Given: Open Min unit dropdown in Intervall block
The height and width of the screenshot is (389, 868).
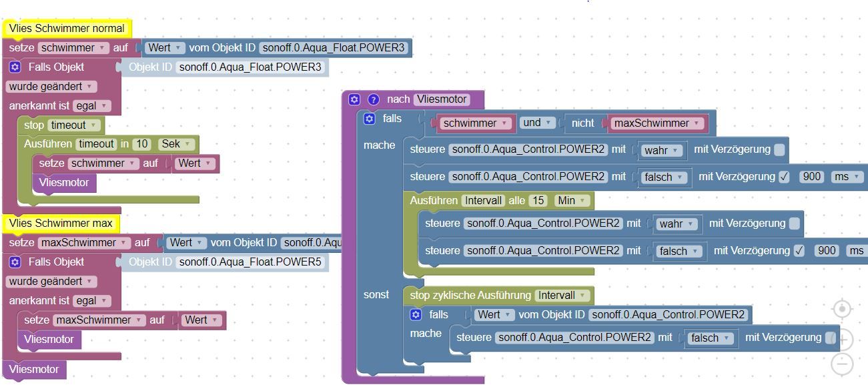Looking at the screenshot, I should coord(573,200).
